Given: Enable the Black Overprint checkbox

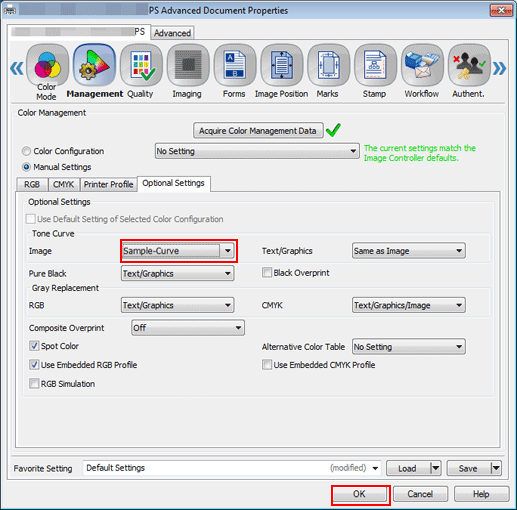Looking at the screenshot, I should click(x=267, y=273).
